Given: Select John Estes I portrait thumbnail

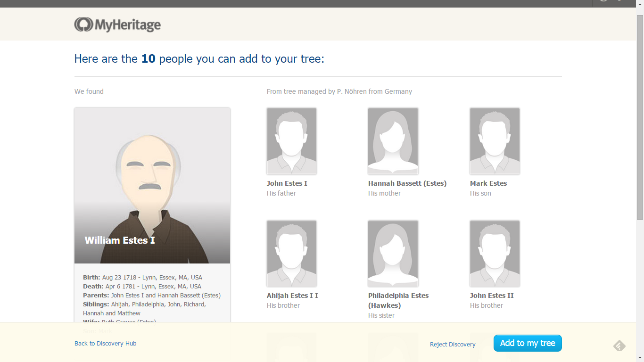Looking at the screenshot, I should click(x=291, y=141).
